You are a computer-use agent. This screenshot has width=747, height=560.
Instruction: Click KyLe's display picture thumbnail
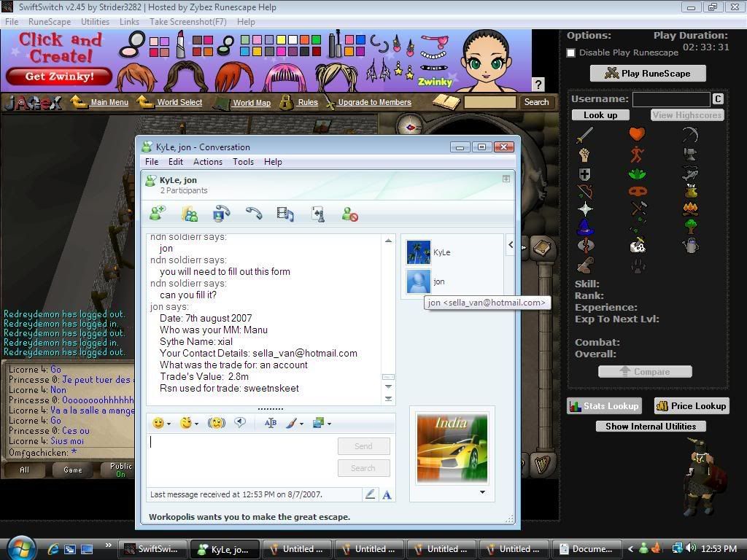click(418, 252)
